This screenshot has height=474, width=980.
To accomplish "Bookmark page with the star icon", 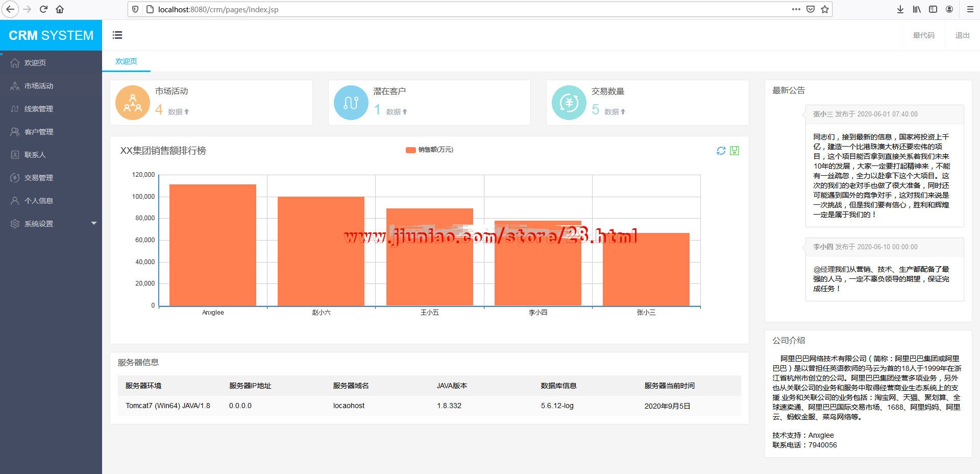I will click(825, 9).
